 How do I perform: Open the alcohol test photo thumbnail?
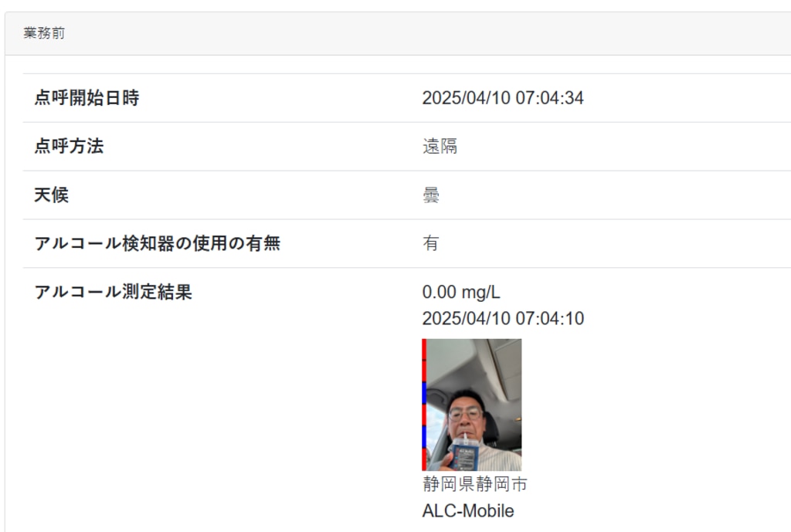(472, 405)
